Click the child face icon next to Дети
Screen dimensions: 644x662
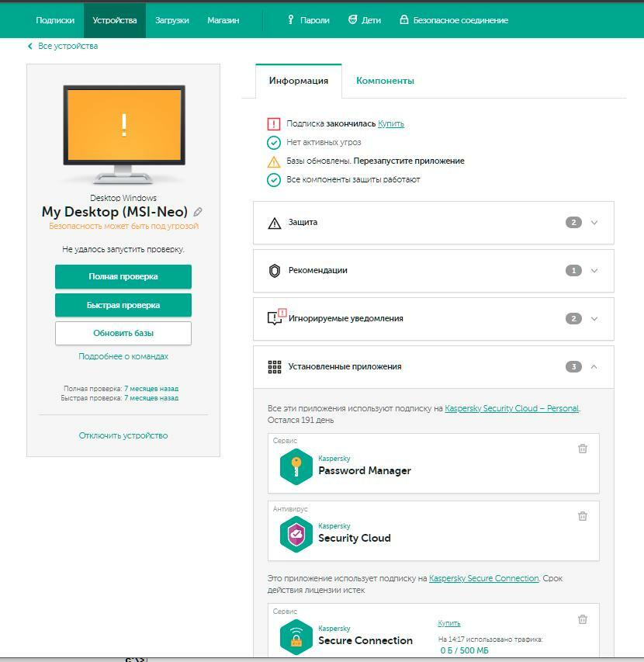(x=352, y=19)
